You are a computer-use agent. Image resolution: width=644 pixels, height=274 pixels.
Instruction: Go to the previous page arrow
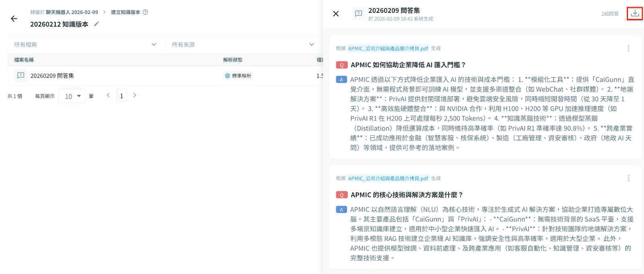tap(108, 95)
